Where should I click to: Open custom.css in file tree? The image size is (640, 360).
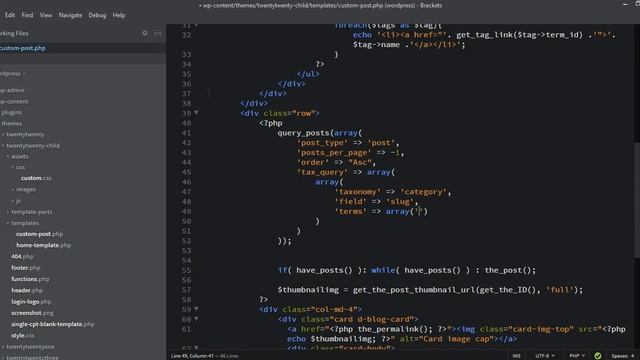(x=36, y=178)
